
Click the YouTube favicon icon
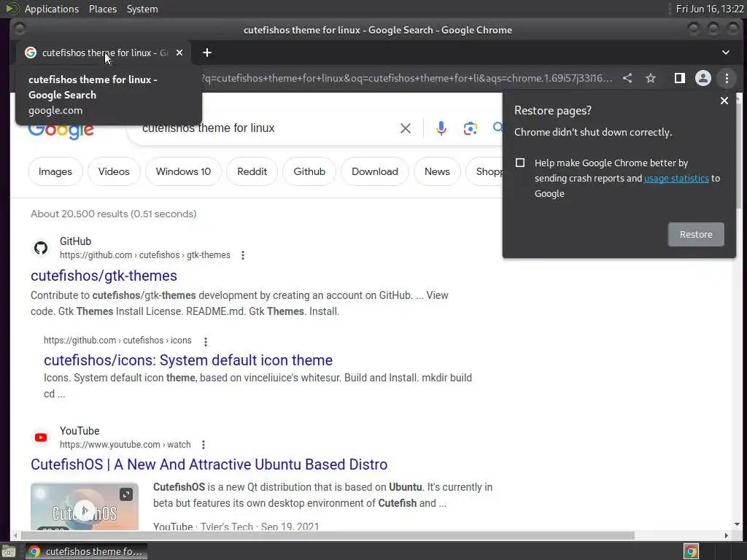[41, 437]
